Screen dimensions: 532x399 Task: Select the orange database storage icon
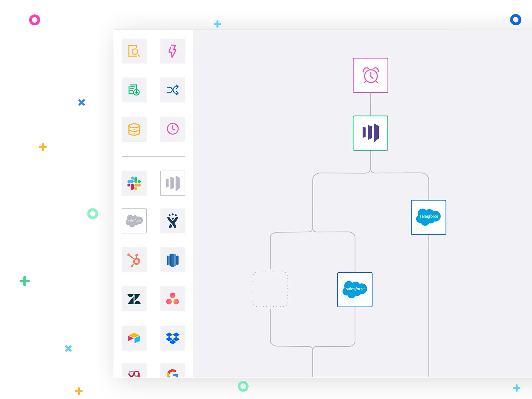coord(134,129)
